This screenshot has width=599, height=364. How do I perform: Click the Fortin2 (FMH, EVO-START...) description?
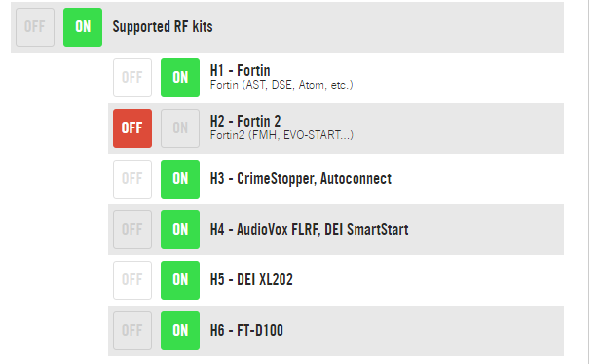281,135
